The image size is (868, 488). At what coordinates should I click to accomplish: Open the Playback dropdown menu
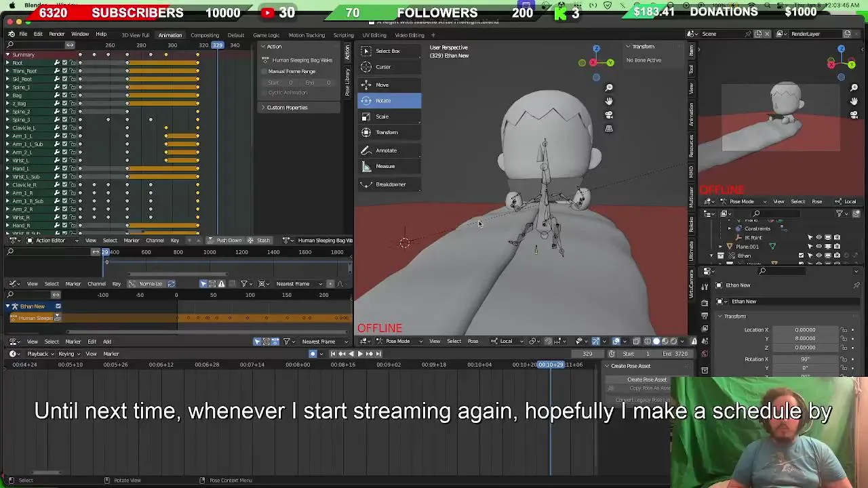(x=40, y=354)
